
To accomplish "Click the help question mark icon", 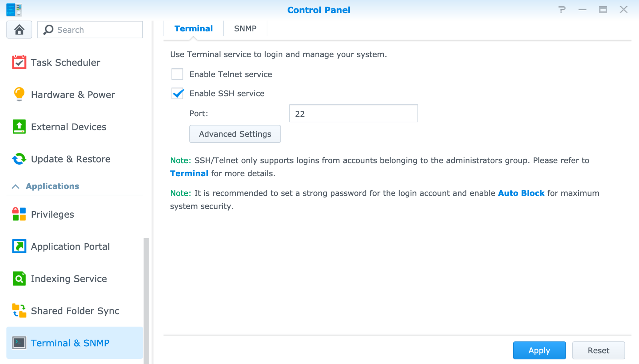I will point(562,10).
